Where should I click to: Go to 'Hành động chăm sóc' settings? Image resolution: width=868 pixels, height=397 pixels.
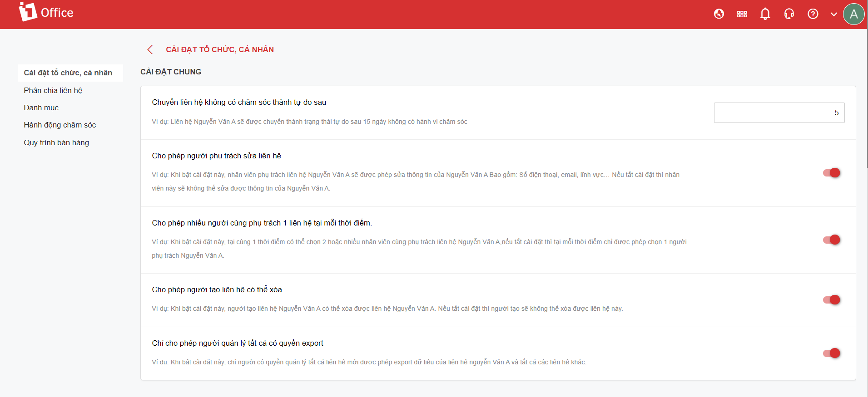click(x=60, y=125)
